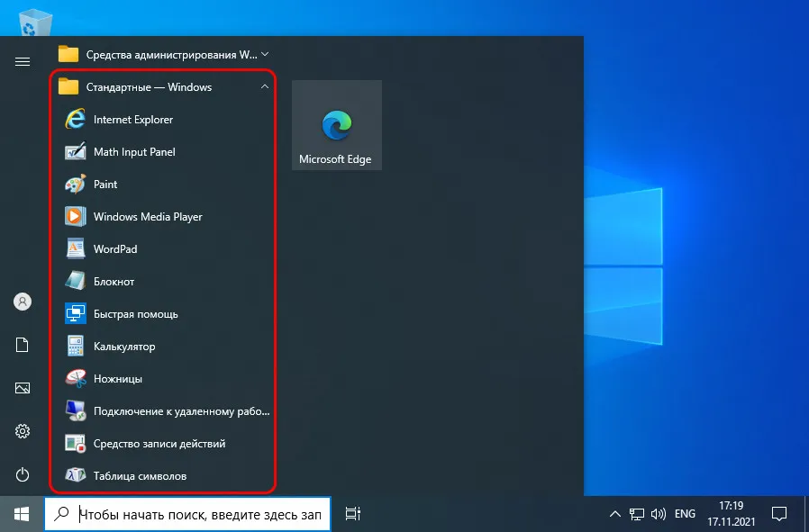This screenshot has width=809, height=532.
Task: Open the network tray icon
Action: 637,514
